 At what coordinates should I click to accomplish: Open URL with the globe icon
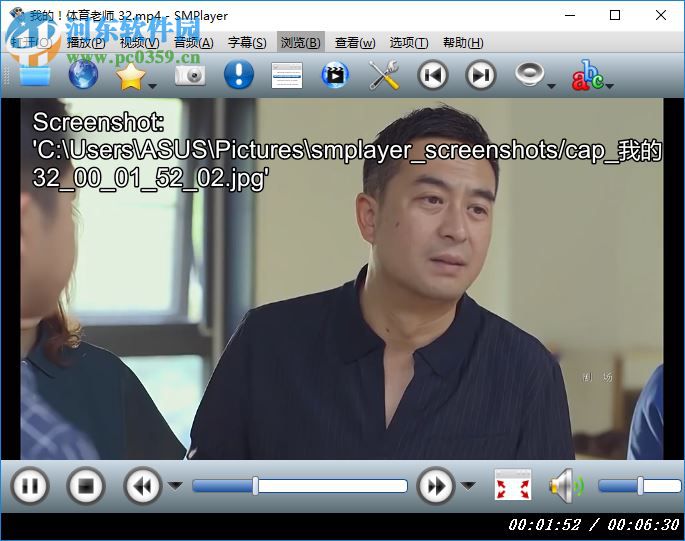(83, 75)
